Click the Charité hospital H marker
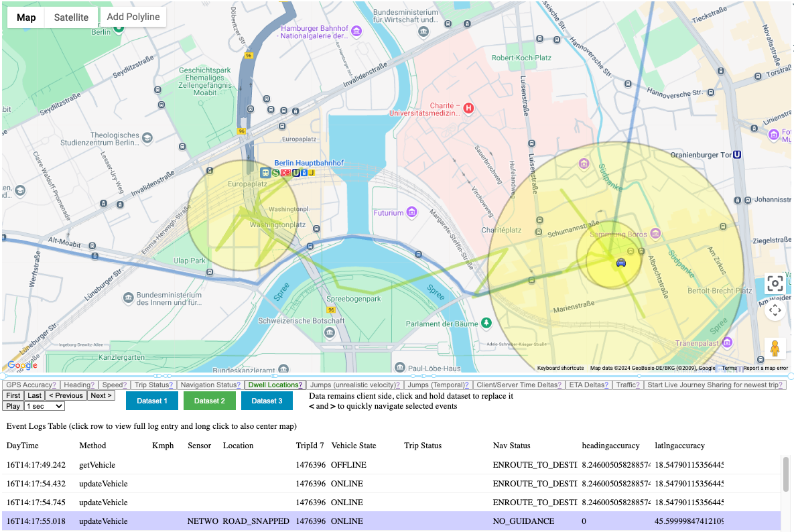Viewport: 794px width, 532px height. coord(469,108)
